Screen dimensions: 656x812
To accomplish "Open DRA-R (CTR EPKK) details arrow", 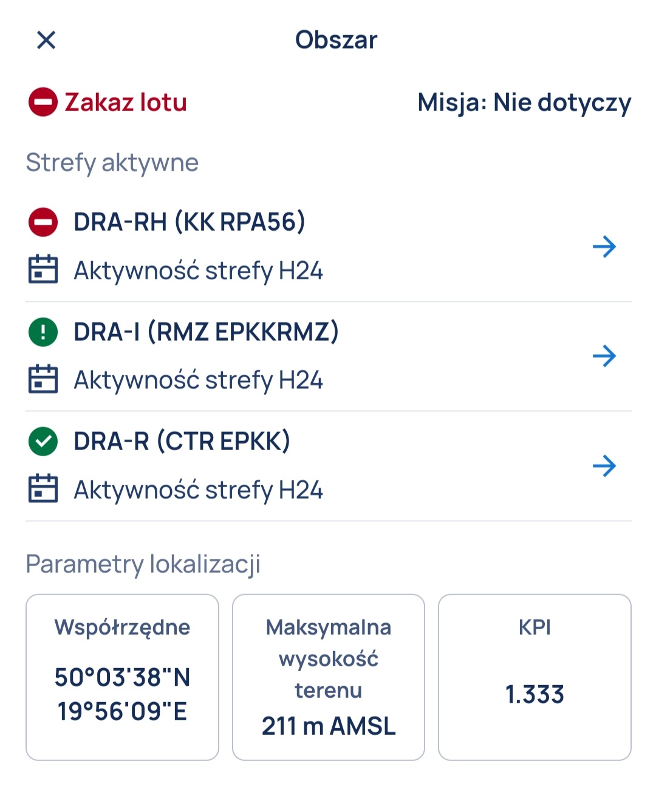I will (x=604, y=466).
